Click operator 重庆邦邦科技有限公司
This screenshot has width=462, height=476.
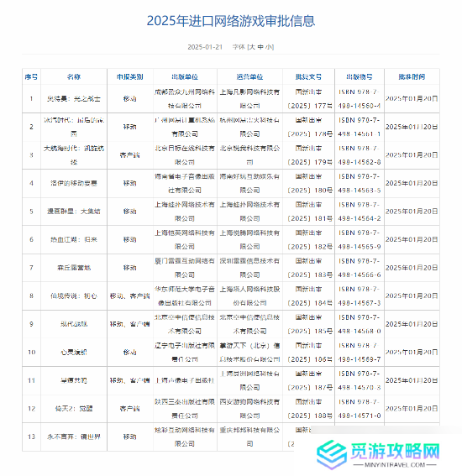coord(249,437)
